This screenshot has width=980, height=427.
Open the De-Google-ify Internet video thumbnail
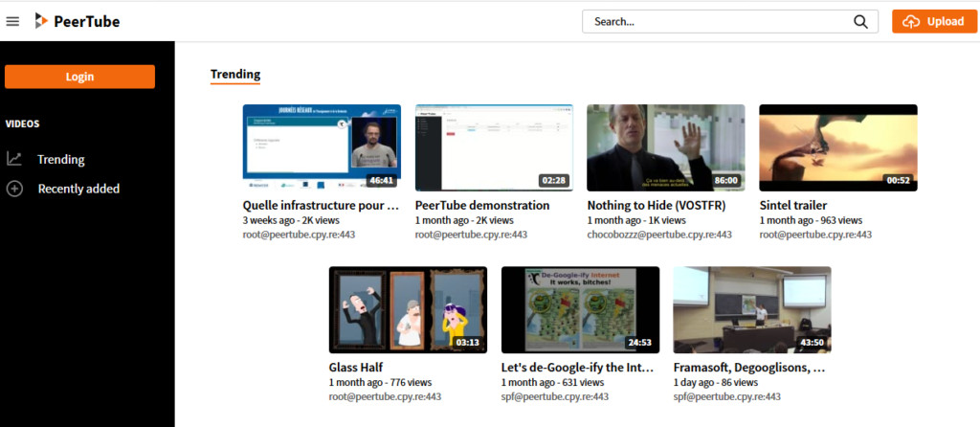(580, 309)
